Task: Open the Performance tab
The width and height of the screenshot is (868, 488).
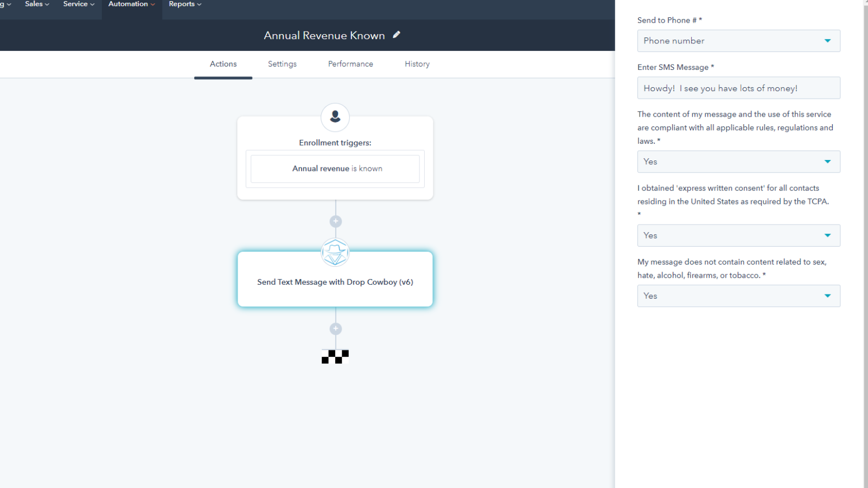Action: [x=350, y=64]
